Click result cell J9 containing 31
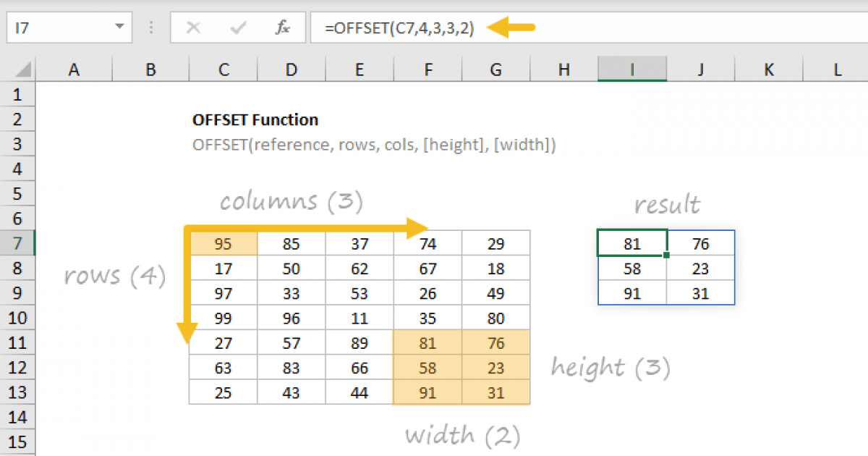The height and width of the screenshot is (456, 868). click(x=700, y=294)
